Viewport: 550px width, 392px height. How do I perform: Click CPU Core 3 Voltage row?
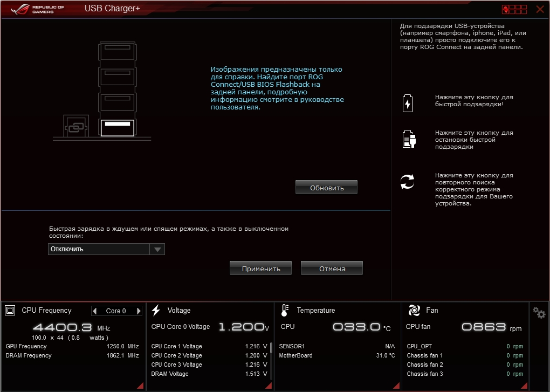[x=209, y=365]
